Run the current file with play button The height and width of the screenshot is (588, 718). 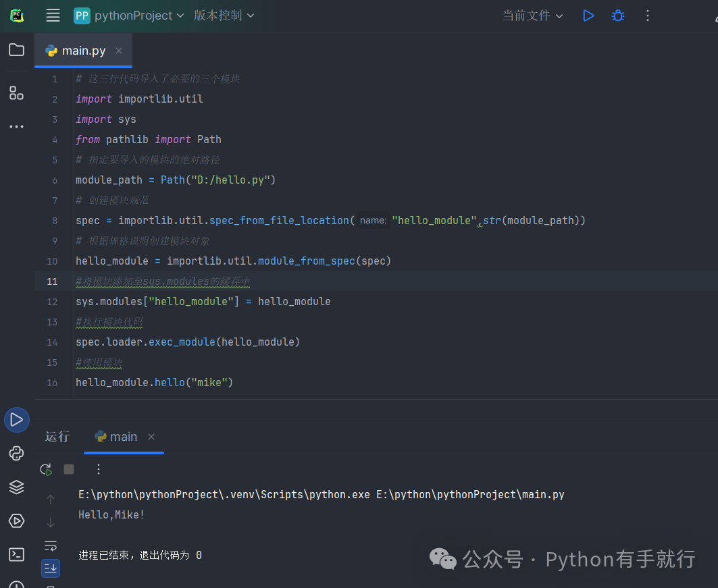588,16
